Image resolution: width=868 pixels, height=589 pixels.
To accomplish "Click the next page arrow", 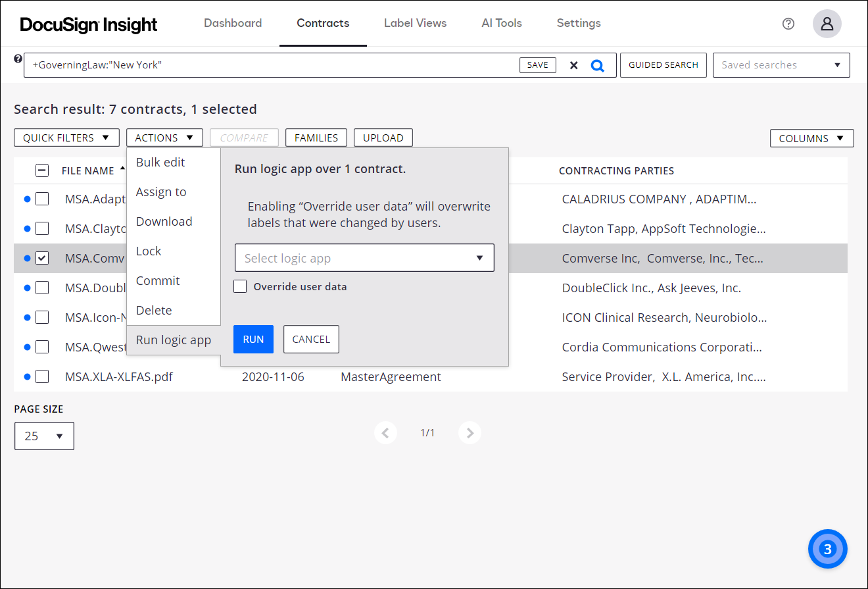I will pyautogui.click(x=470, y=432).
